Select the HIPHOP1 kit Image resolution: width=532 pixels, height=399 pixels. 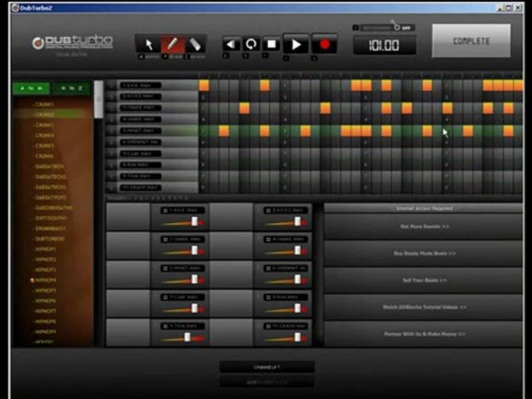pyautogui.click(x=45, y=249)
